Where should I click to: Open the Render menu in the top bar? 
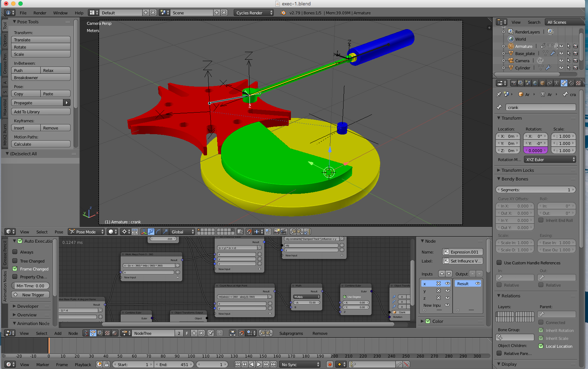click(40, 13)
